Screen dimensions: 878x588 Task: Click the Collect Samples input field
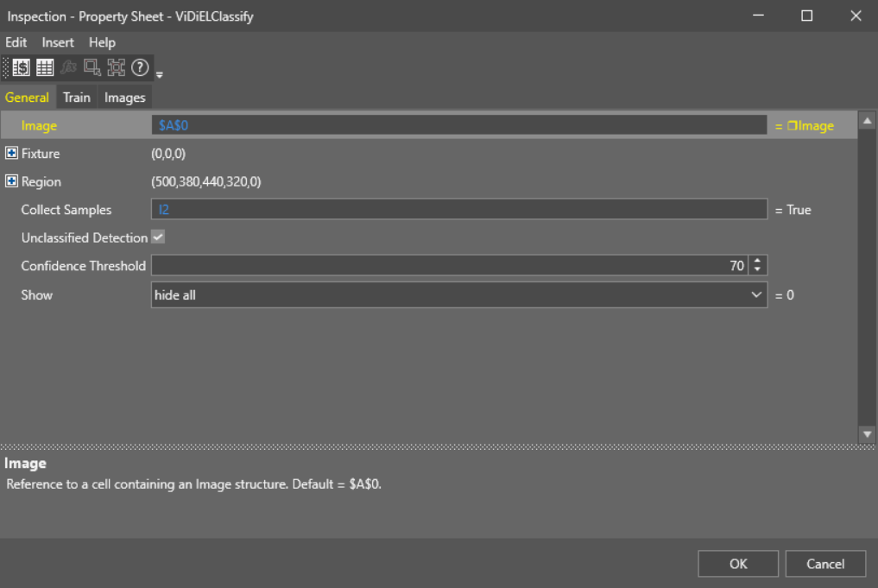458,210
